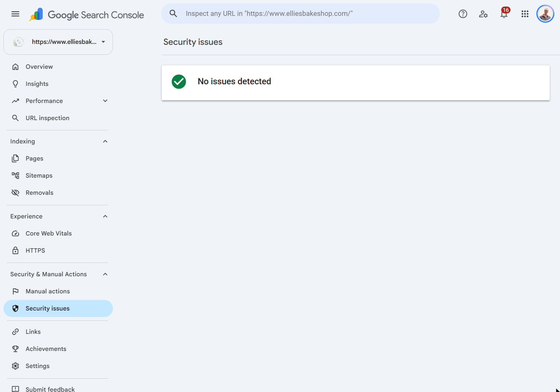This screenshot has height=392, width=560.
Task: Open Achievements page
Action: pos(58,349)
